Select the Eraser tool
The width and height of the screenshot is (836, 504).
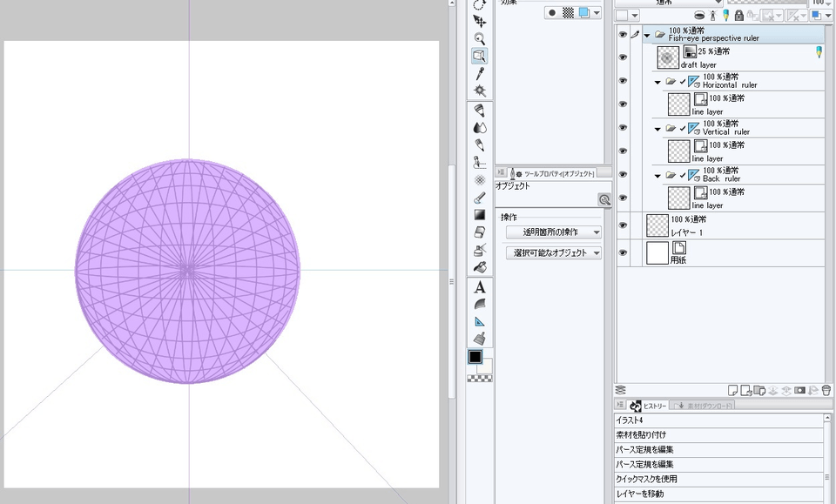(479, 232)
